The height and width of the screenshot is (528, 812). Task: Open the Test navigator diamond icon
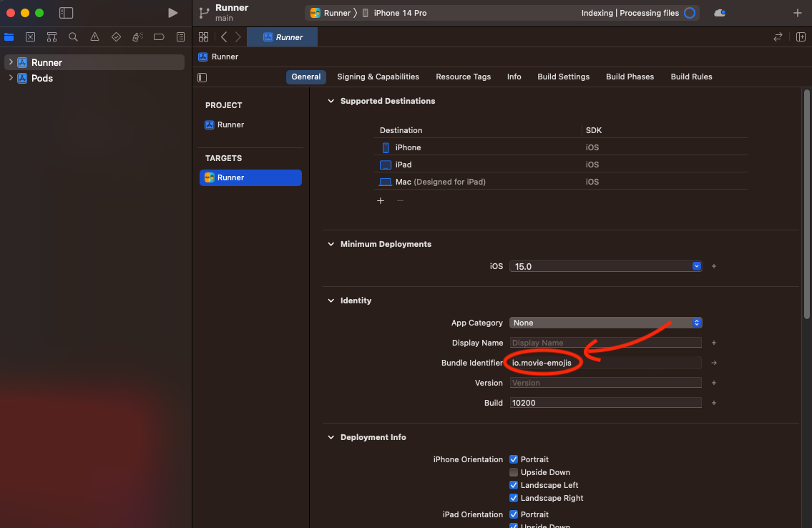(116, 36)
